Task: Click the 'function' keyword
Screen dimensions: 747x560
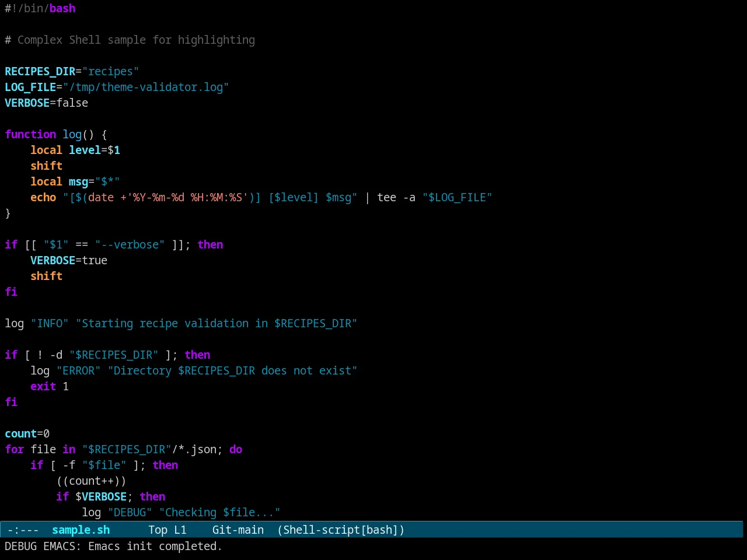Action: pos(30,134)
